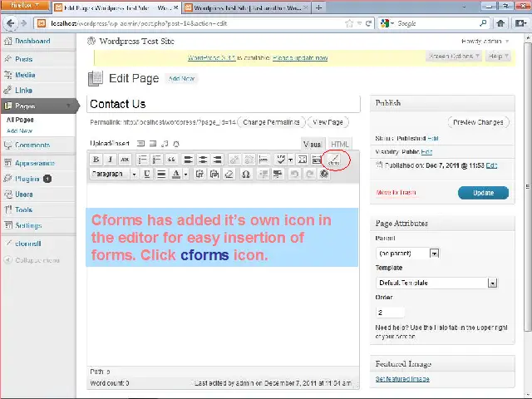The height and width of the screenshot is (399, 532).
Task: Open the Plugins menu
Action: [27, 179]
